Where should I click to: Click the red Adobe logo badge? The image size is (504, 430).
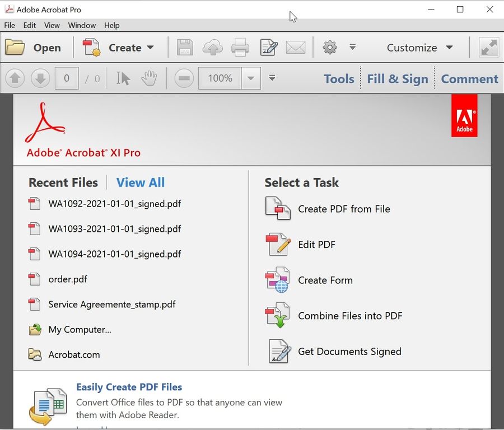point(464,115)
